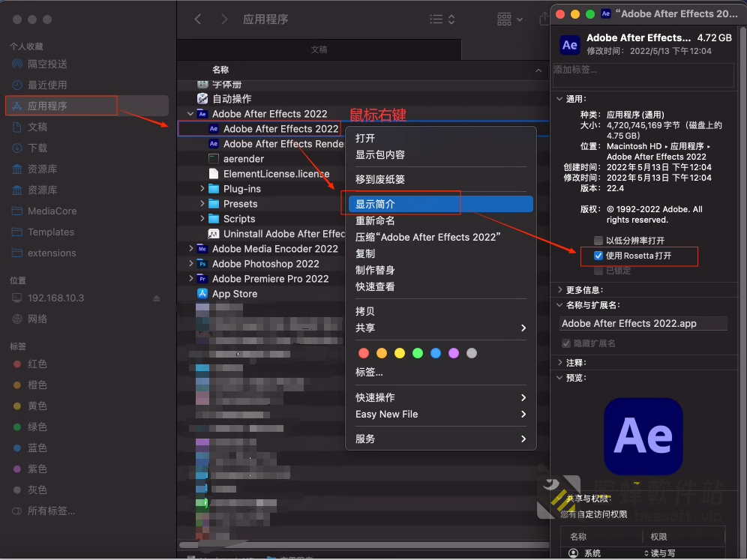Image resolution: width=747 pixels, height=560 pixels.
Task: Click 标签... in the context menu
Action: coord(441,373)
